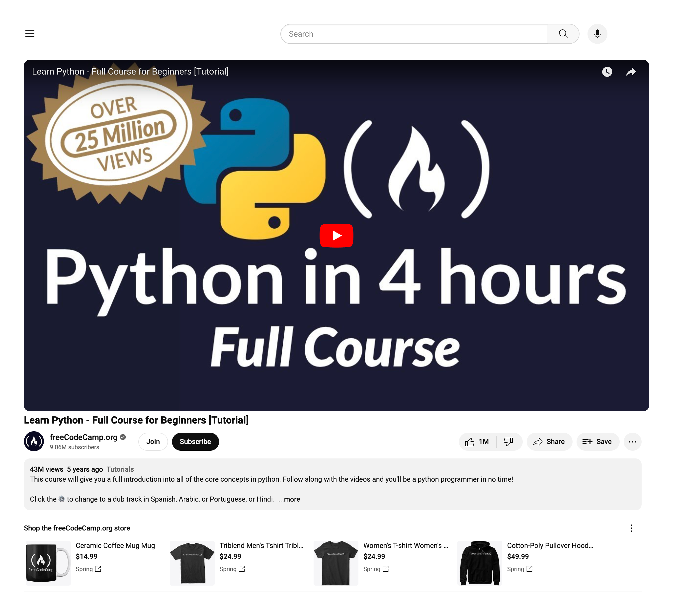Click the settings gear in description

point(62,499)
